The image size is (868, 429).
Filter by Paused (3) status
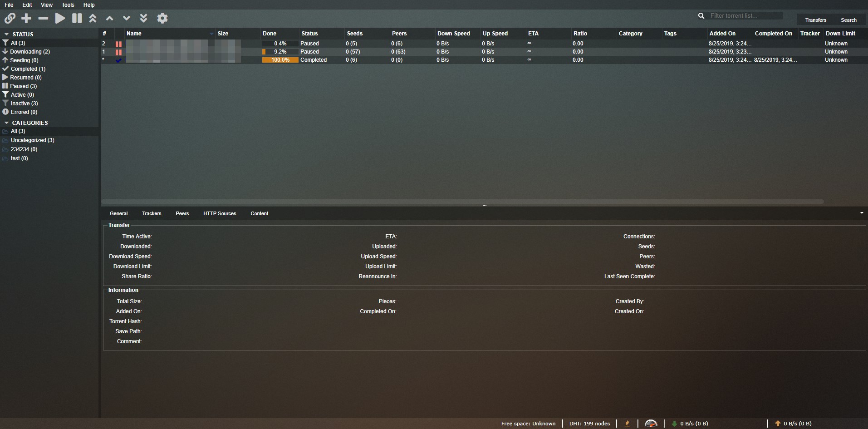[x=23, y=86]
